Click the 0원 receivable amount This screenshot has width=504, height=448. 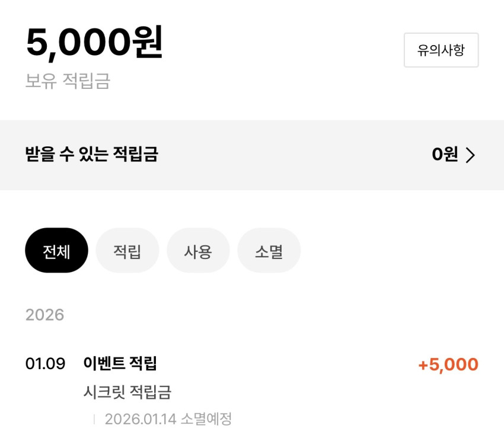(x=445, y=155)
